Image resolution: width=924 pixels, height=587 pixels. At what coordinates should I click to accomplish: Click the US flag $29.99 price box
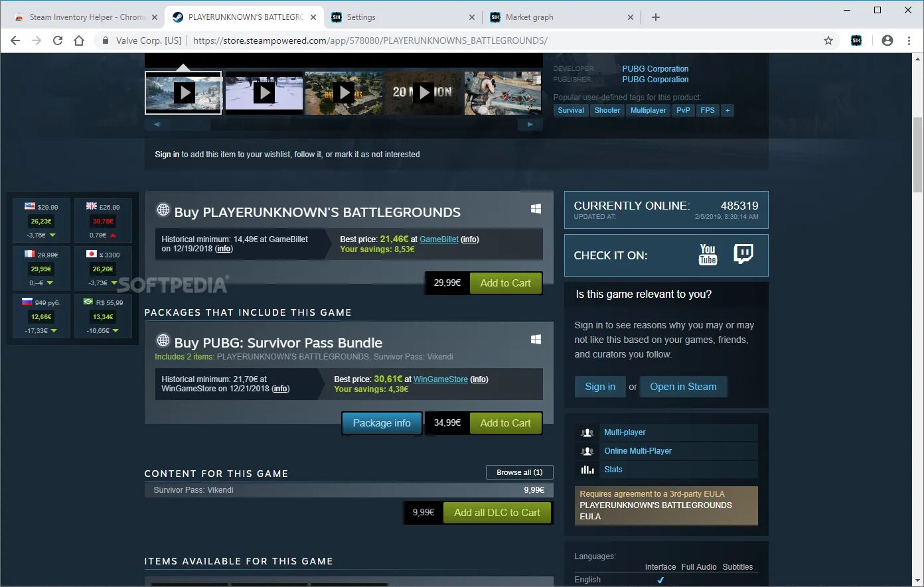41,222
